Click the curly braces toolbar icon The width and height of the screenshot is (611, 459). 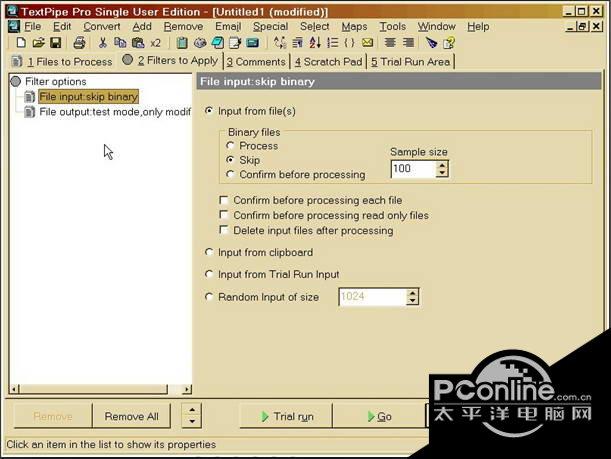coord(350,42)
